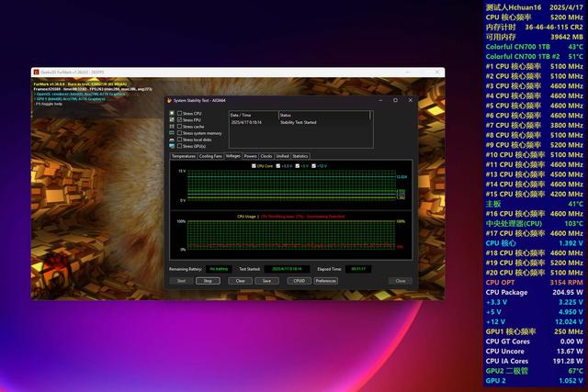Open Preferences in the stability test

pyautogui.click(x=326, y=281)
